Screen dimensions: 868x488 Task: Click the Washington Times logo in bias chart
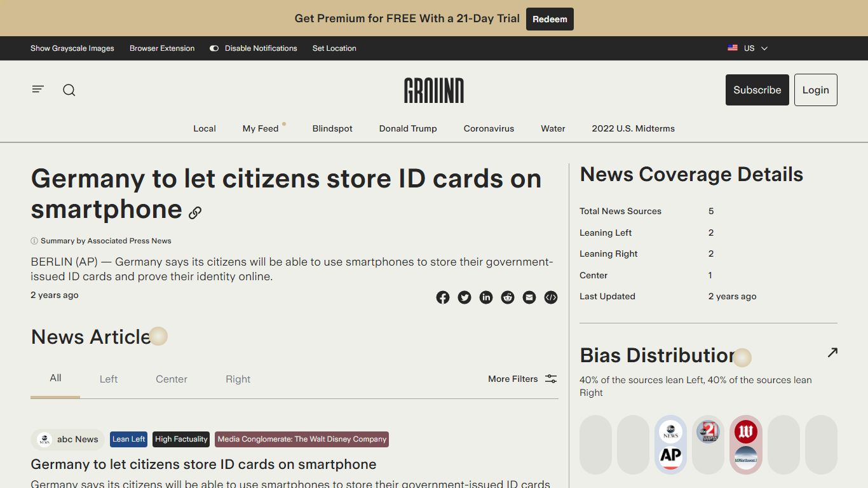coord(745,432)
